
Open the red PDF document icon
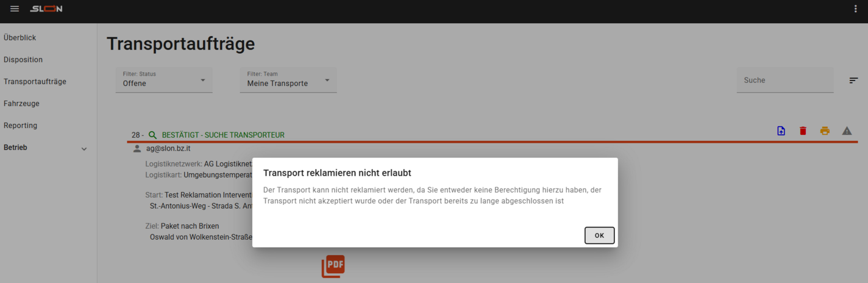tap(333, 266)
